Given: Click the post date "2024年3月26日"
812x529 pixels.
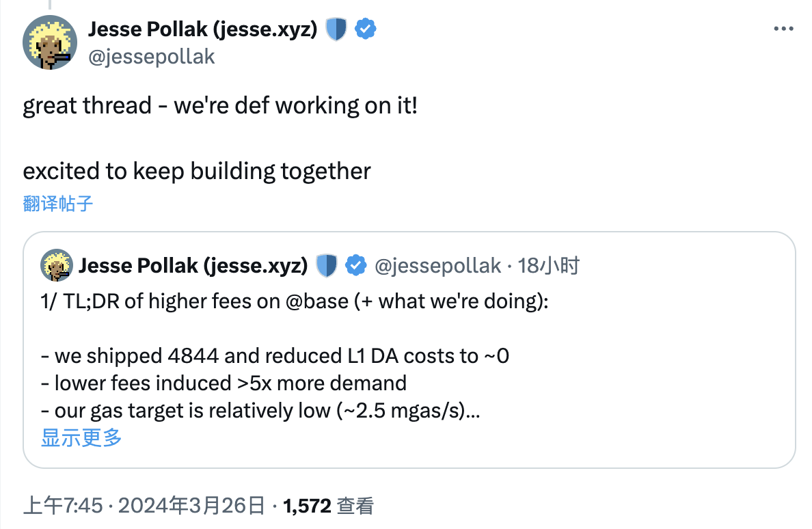Looking at the screenshot, I should tap(192, 506).
